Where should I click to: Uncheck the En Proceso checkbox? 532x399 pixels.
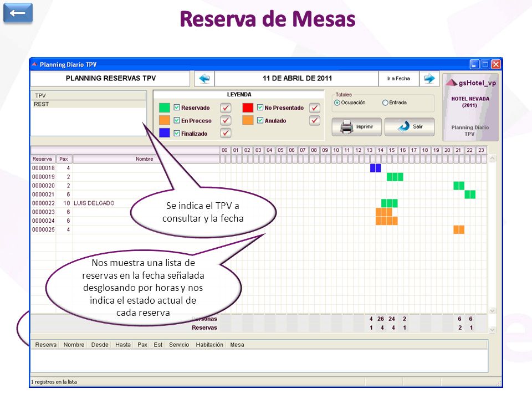(x=177, y=120)
